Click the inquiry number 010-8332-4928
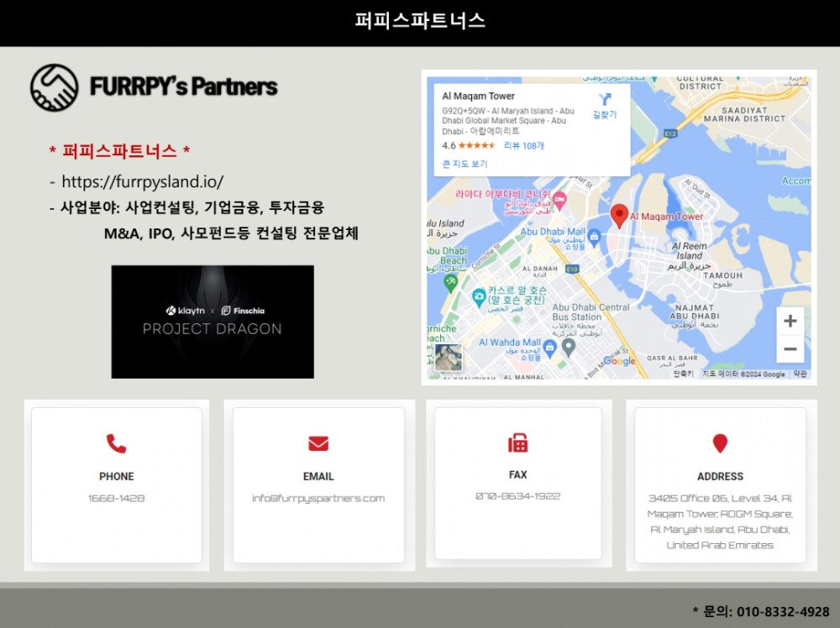This screenshot has width=840, height=628. coord(783,611)
